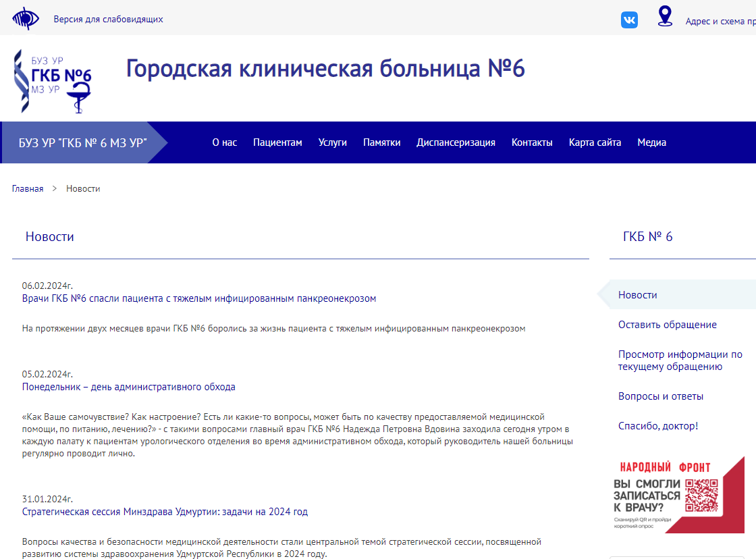Open the Карта сайта menu item

pos(595,142)
